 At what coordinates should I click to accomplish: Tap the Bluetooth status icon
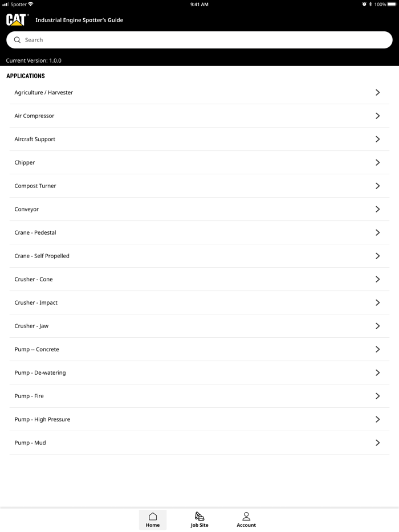click(370, 4)
